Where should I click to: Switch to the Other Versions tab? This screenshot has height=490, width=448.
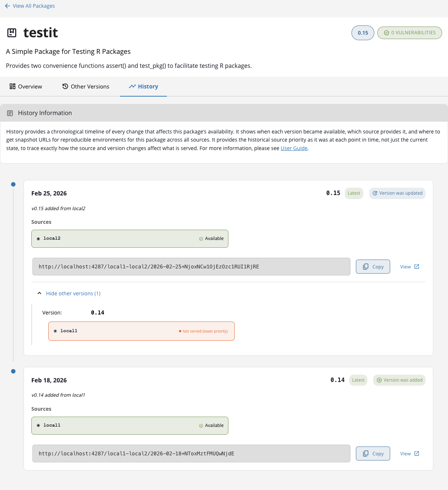86,86
